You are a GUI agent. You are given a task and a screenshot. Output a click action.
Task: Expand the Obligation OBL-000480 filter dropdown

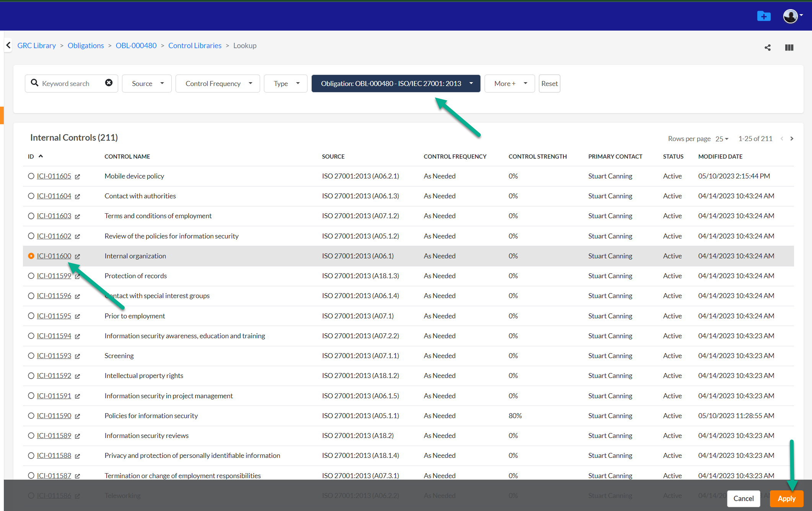(395, 84)
